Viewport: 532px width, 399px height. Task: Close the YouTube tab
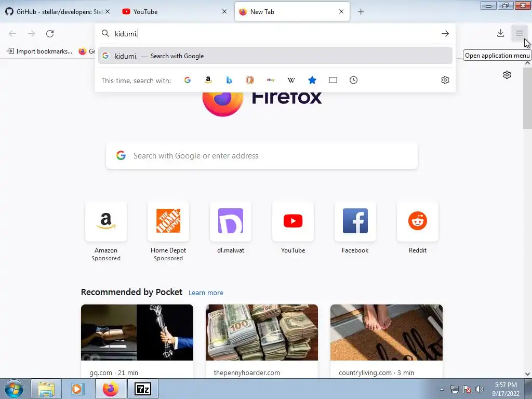[x=224, y=11]
